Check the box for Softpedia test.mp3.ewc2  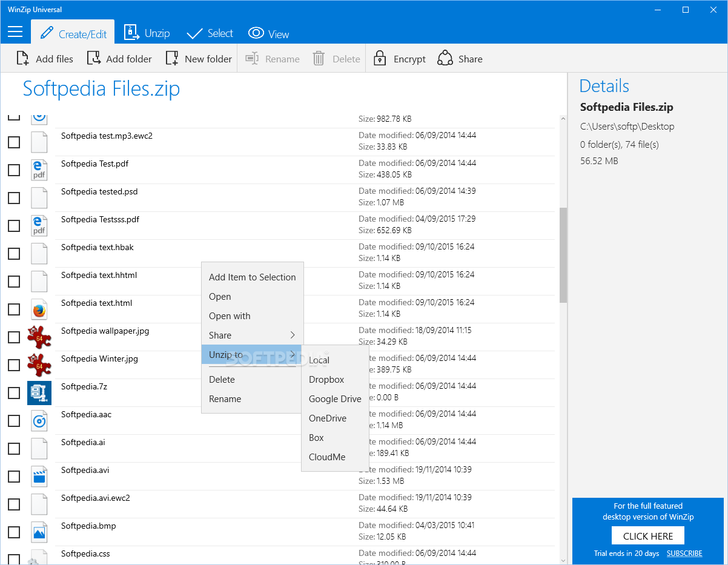pyautogui.click(x=14, y=142)
